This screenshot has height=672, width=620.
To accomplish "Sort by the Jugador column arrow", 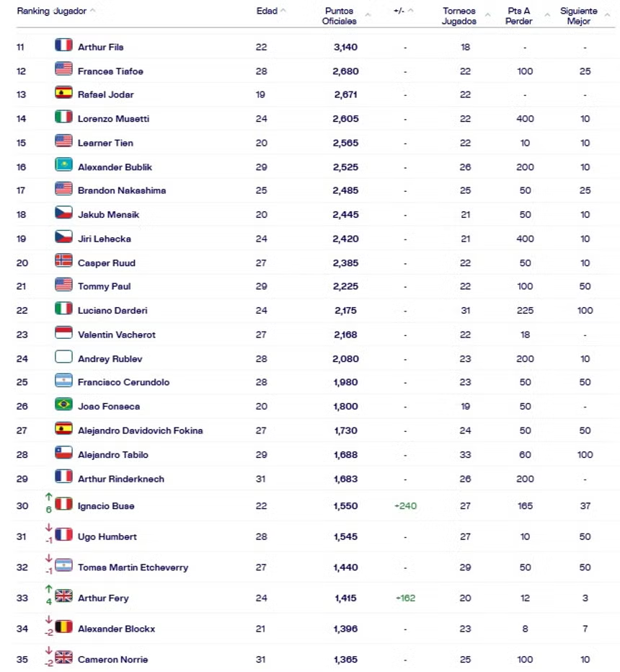I will [x=92, y=11].
